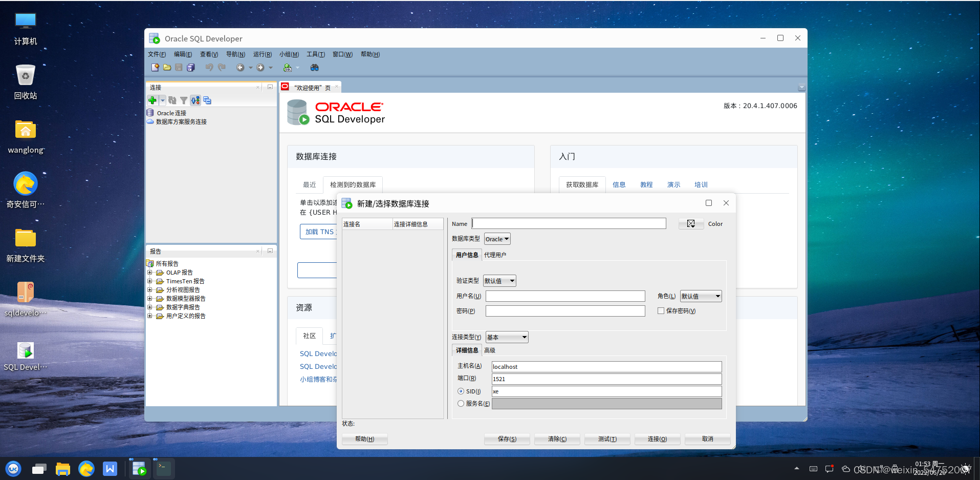This screenshot has height=480, width=980.
Task: Open the 数据库类型 Oracle dropdown
Action: pyautogui.click(x=497, y=239)
